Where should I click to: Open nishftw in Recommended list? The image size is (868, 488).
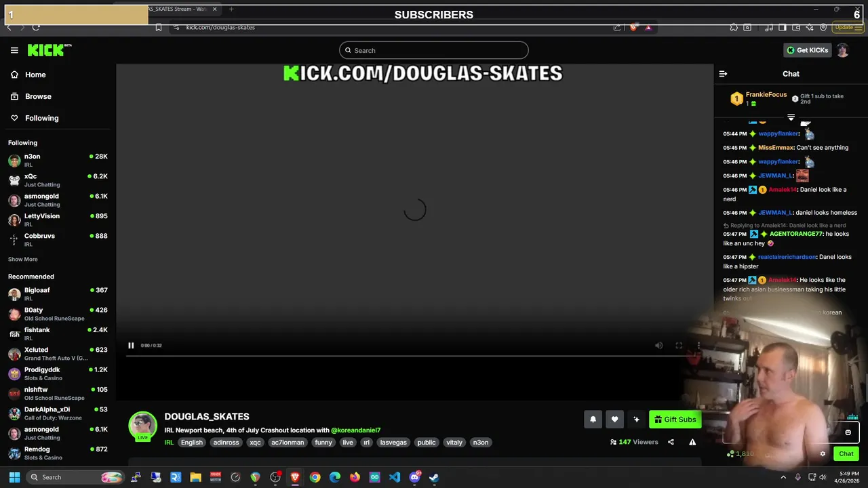coord(58,393)
